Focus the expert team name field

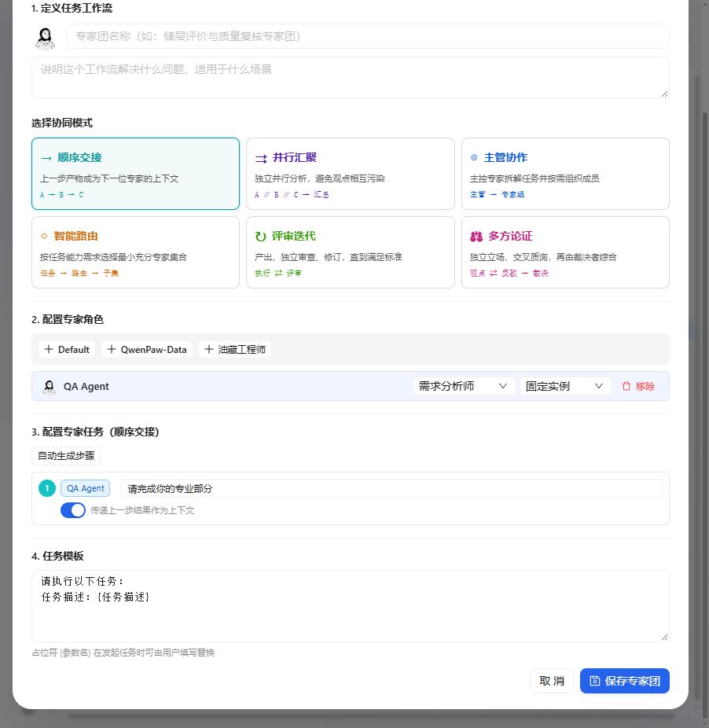367,36
